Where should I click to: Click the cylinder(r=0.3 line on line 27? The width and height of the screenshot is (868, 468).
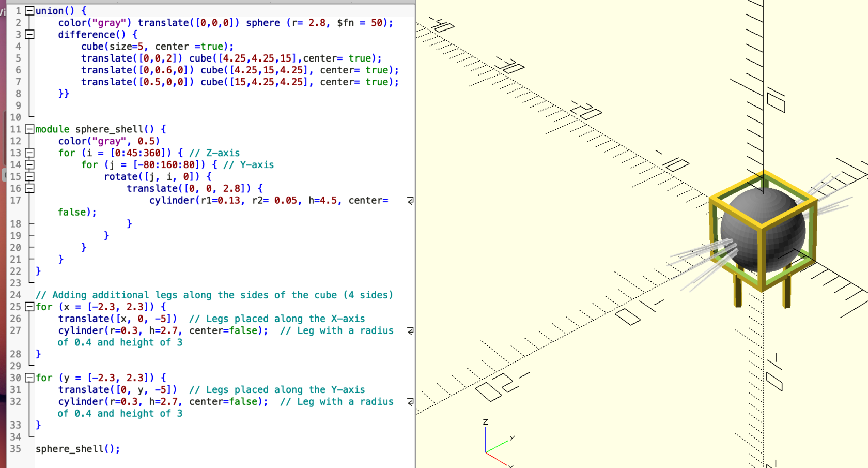226,331
